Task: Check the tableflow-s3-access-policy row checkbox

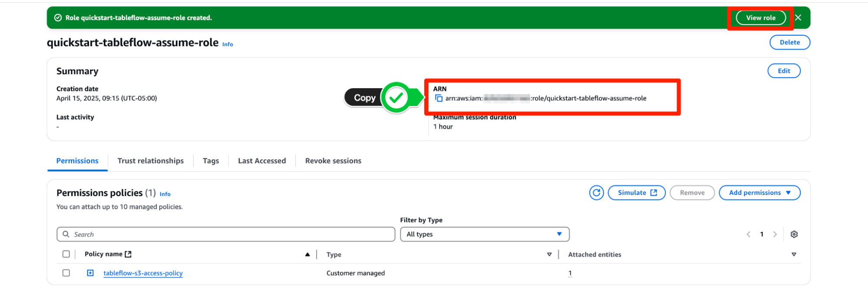Action: pos(66,273)
